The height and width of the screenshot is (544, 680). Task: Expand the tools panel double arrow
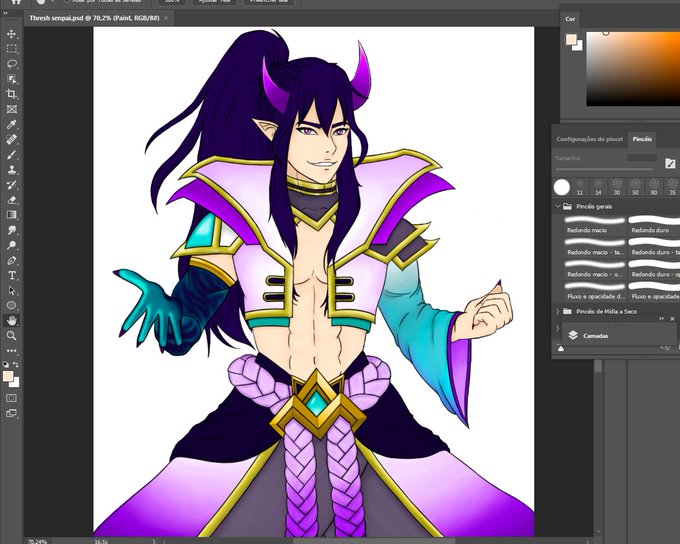6,13
